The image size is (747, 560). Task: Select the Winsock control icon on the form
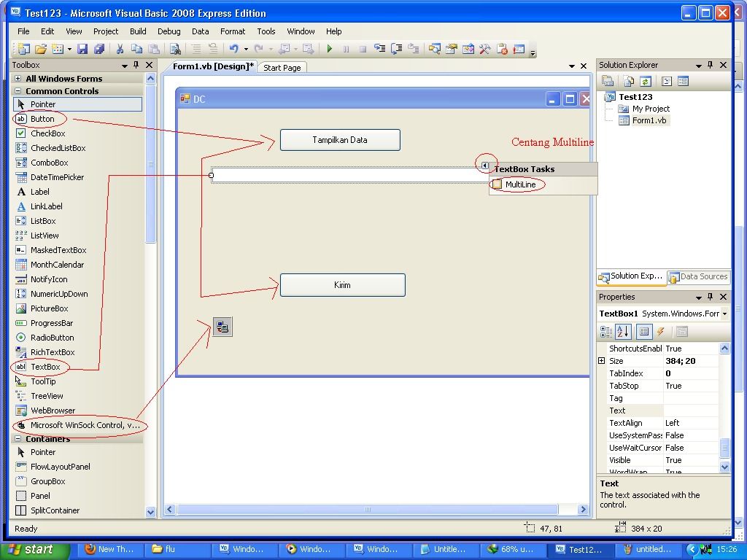[x=222, y=327]
